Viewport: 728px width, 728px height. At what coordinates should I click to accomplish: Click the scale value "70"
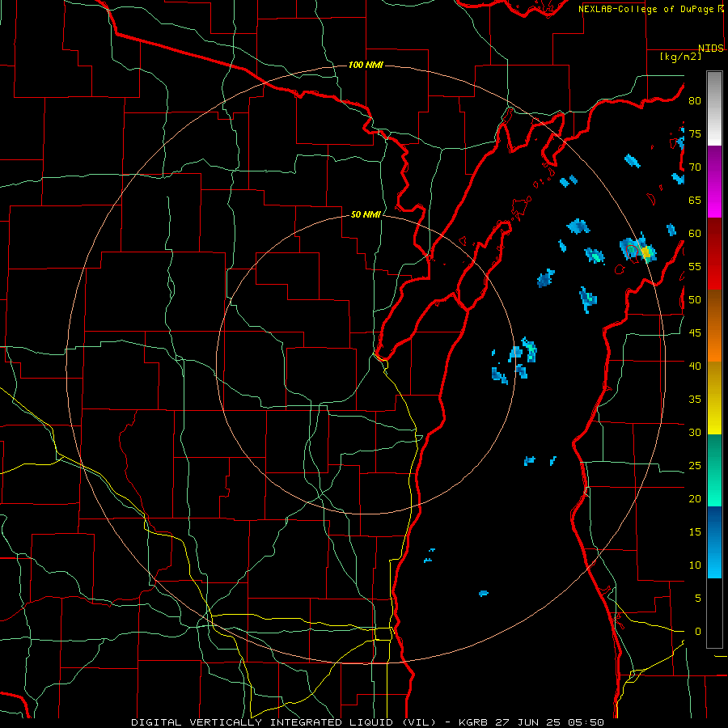pos(695,167)
